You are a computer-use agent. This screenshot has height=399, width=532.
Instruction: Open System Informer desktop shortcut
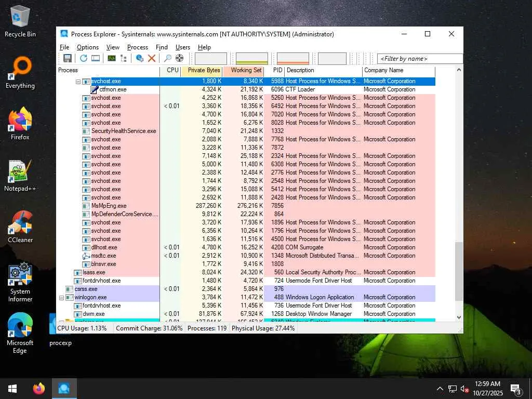click(x=20, y=282)
